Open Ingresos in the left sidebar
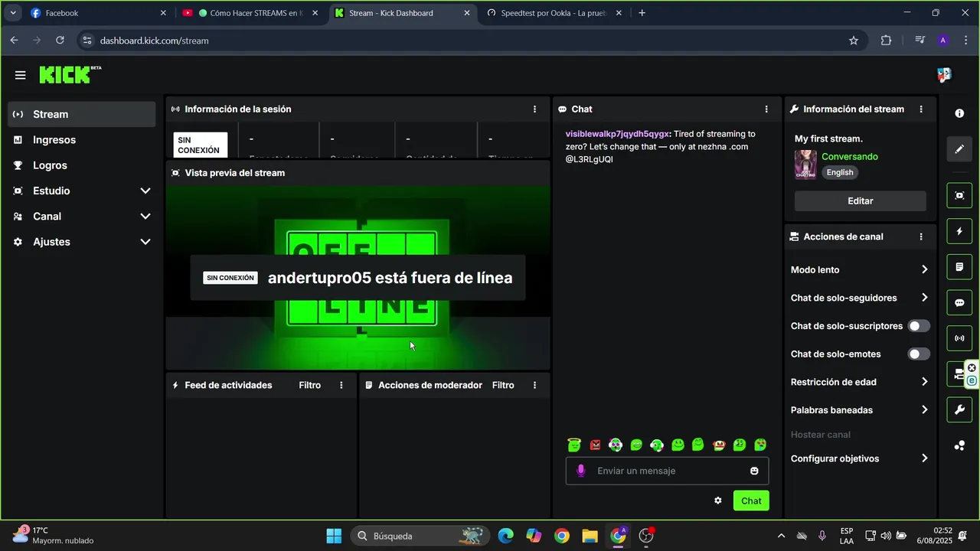The height and width of the screenshot is (551, 980). point(82,140)
